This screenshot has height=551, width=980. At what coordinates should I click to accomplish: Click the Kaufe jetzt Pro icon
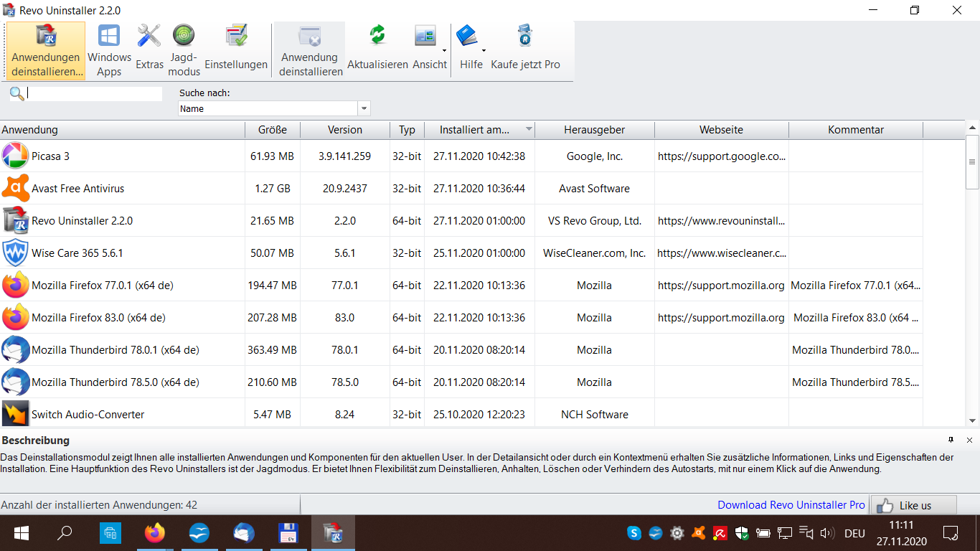pos(525,50)
